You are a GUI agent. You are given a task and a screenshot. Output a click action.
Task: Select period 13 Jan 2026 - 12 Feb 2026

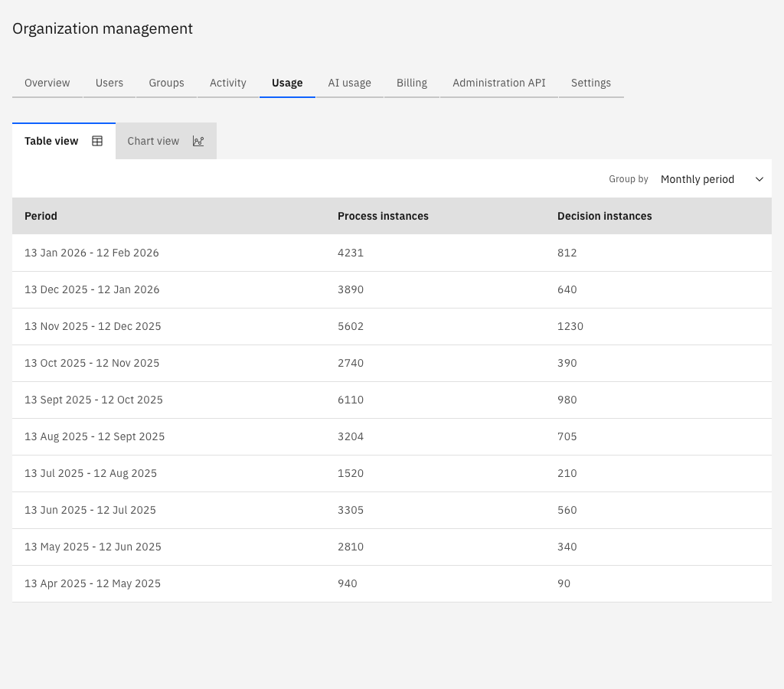[92, 253]
